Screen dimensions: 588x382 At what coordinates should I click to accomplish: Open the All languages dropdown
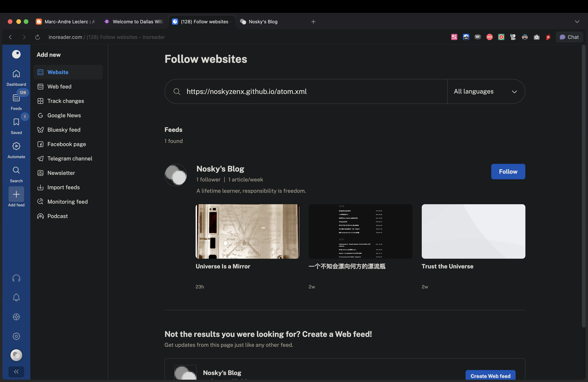(485, 91)
